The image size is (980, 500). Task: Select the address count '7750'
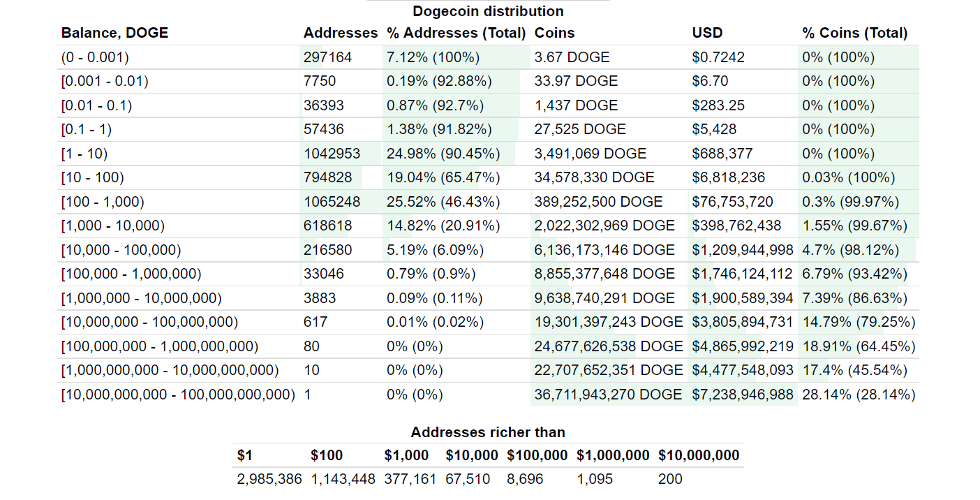(x=320, y=81)
